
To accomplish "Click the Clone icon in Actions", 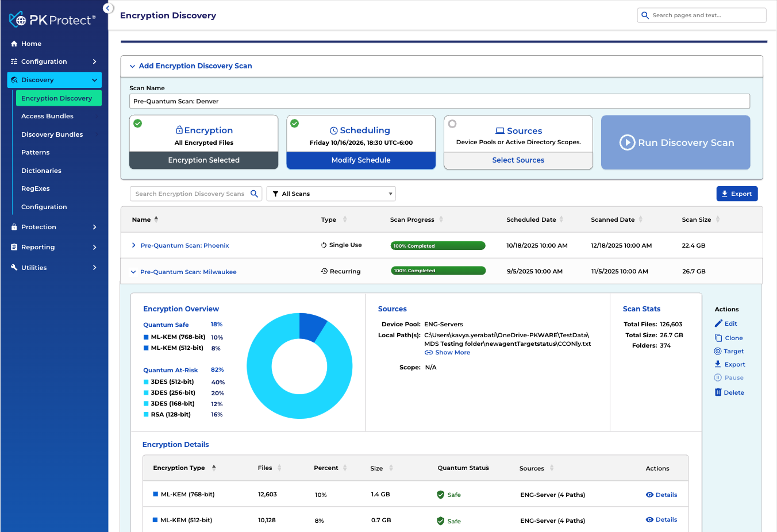I will click(x=718, y=338).
